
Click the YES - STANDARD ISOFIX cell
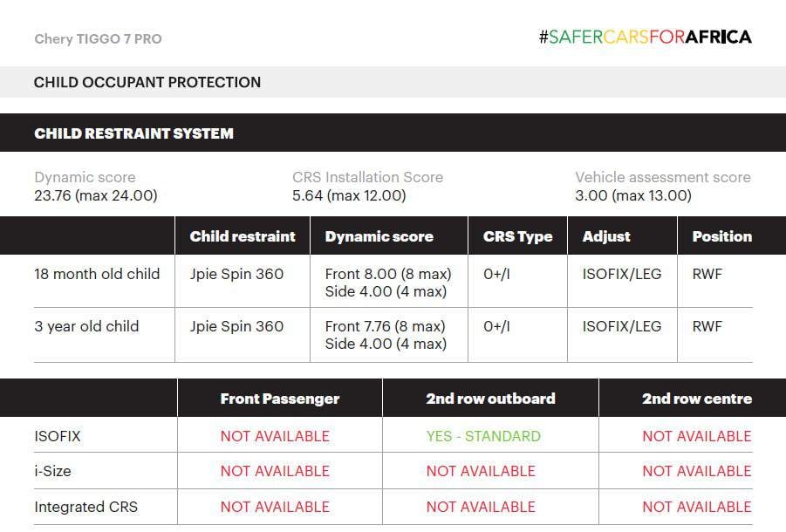[x=483, y=436]
